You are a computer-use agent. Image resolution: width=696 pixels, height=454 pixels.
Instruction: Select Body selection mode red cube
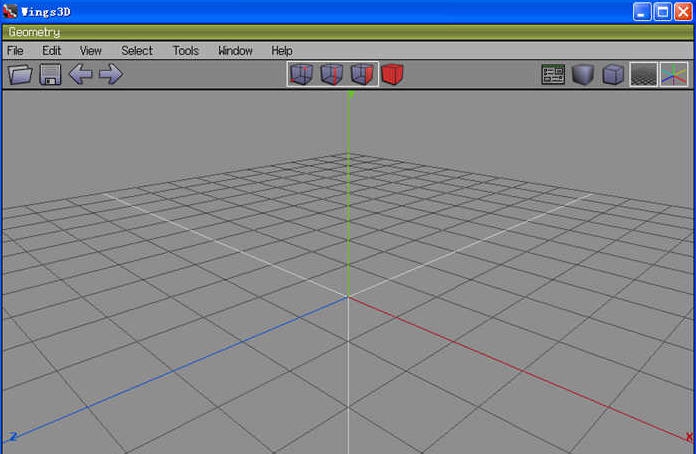[392, 74]
